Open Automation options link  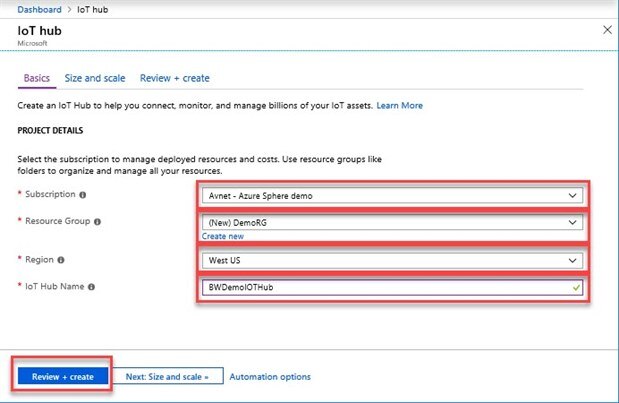coord(270,377)
